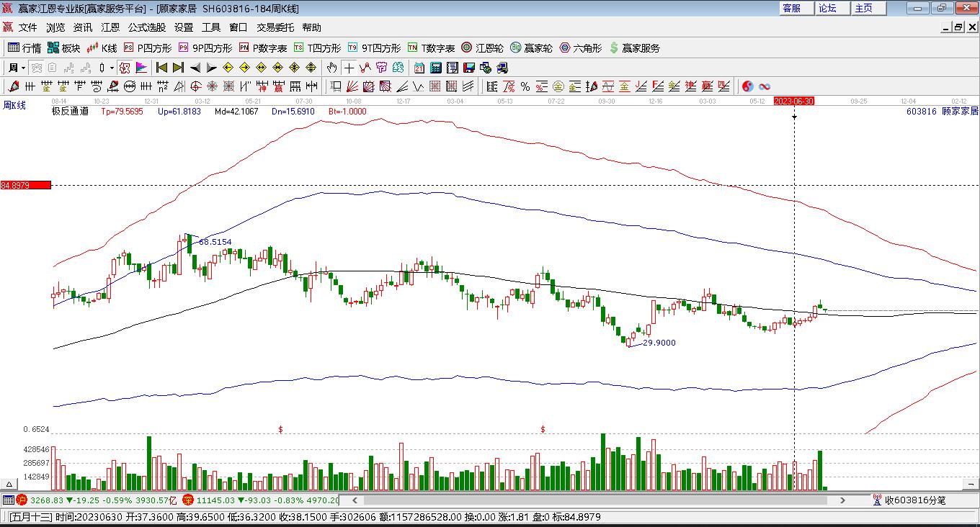Screen dimensions: 980x527
Task: Click the 29.9000 low price label
Action: coord(659,343)
